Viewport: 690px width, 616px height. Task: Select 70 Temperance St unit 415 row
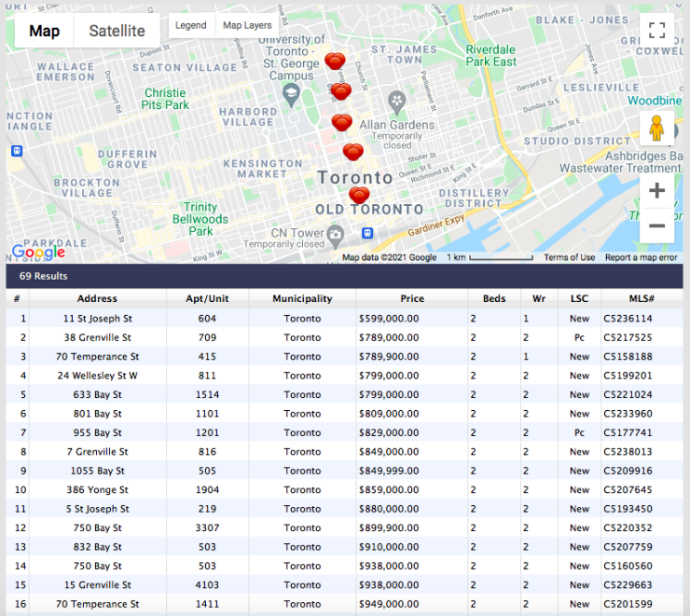[x=345, y=356]
